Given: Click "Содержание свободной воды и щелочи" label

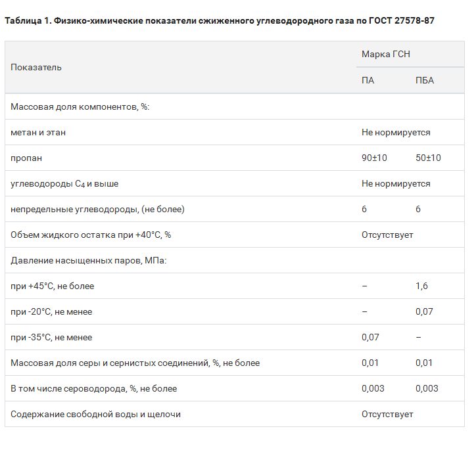Looking at the screenshot, I should (x=95, y=414).
